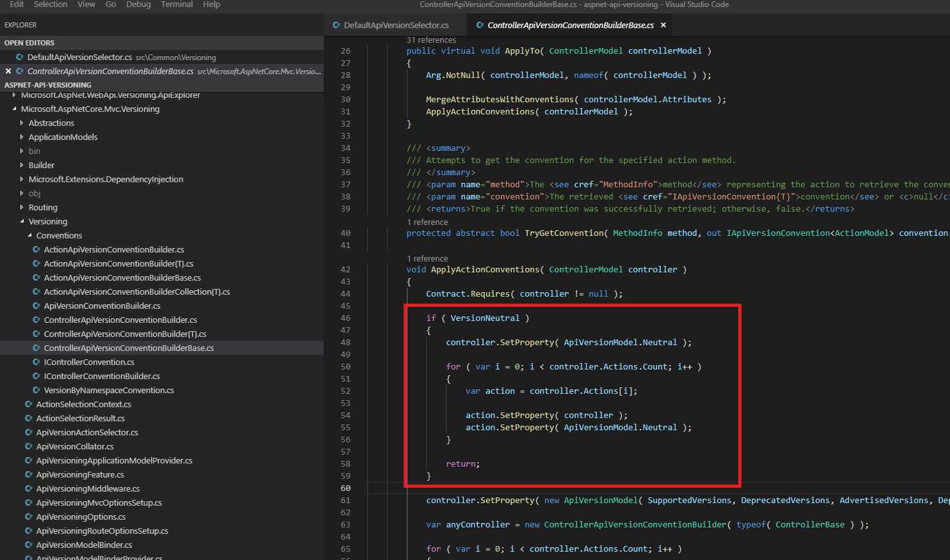Open the Debug menu

[x=138, y=4]
